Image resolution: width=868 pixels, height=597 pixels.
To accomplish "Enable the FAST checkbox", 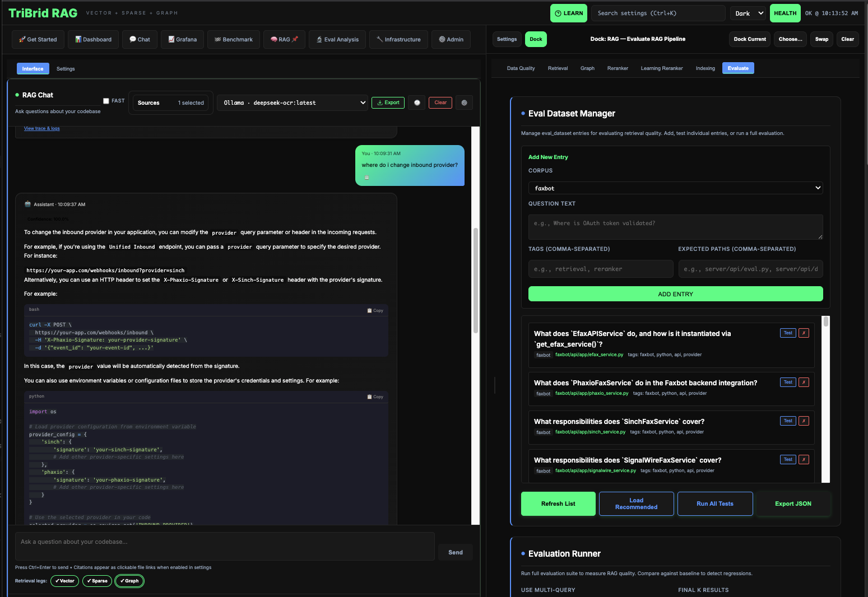I will (106, 101).
